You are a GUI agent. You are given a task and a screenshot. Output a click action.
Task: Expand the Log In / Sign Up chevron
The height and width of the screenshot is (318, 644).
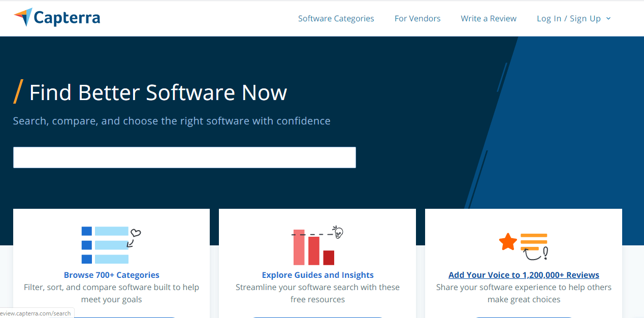tap(608, 18)
